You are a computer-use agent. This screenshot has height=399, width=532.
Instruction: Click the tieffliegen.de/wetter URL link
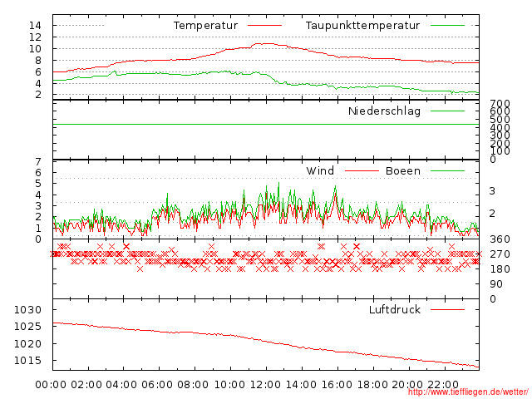tap(468, 392)
